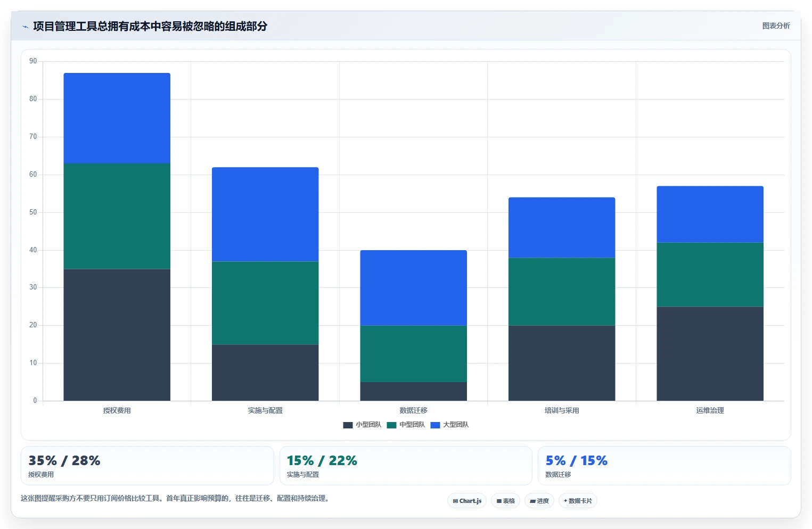The image size is (812, 529).
Task: Click the 运维治理 axis label
Action: tap(710, 410)
